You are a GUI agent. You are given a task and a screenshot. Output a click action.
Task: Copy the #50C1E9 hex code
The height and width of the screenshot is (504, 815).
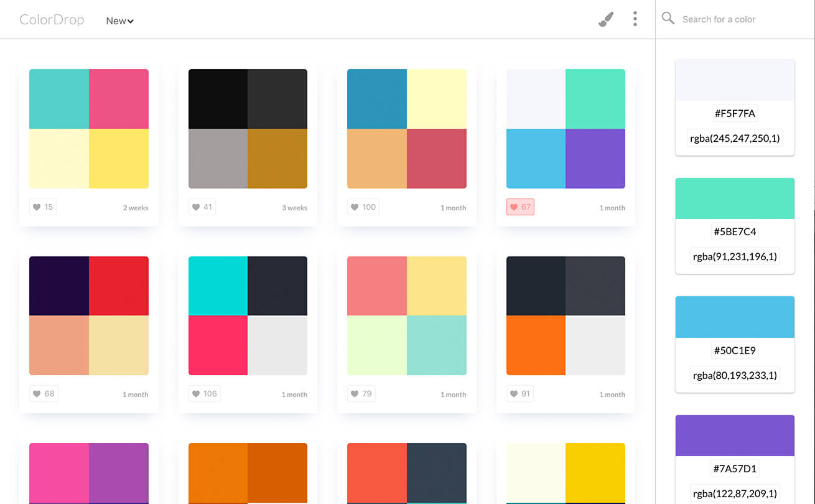tap(735, 350)
